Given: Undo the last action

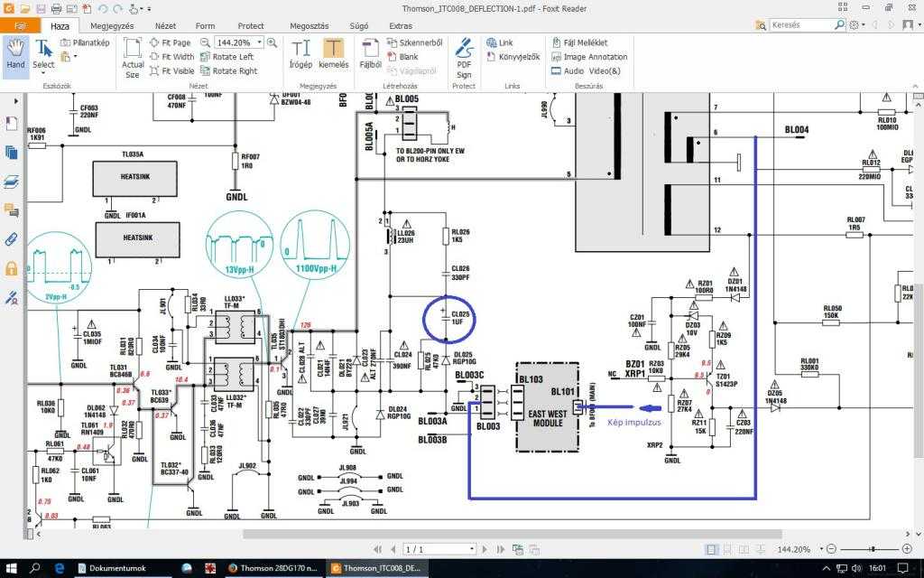Looking at the screenshot, I should tap(103, 9).
